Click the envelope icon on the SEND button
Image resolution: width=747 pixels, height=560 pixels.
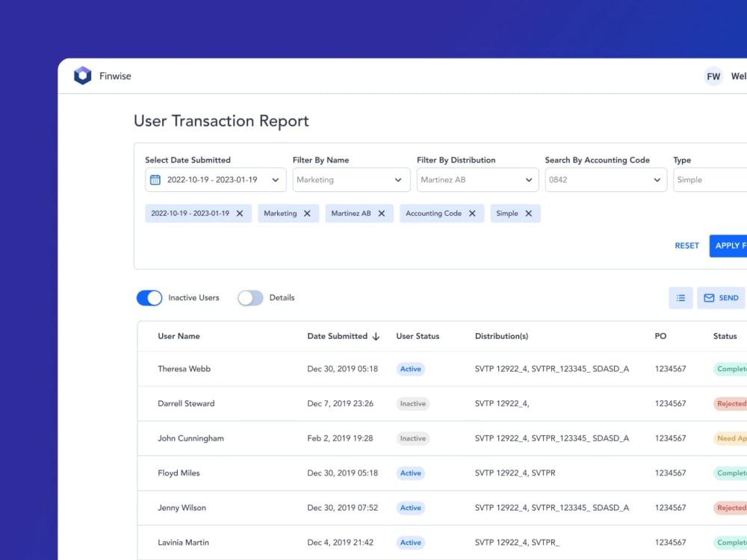tap(708, 297)
